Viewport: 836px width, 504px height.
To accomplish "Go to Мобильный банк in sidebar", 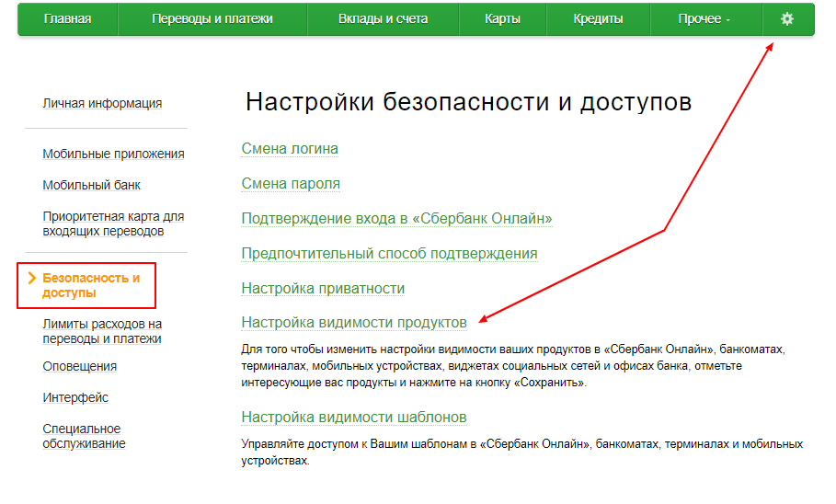I will pyautogui.click(x=91, y=186).
